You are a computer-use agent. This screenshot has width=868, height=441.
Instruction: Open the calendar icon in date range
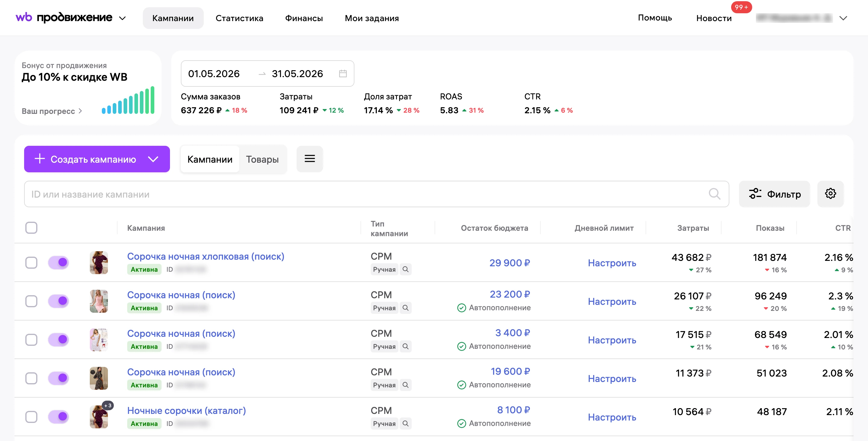pos(343,73)
